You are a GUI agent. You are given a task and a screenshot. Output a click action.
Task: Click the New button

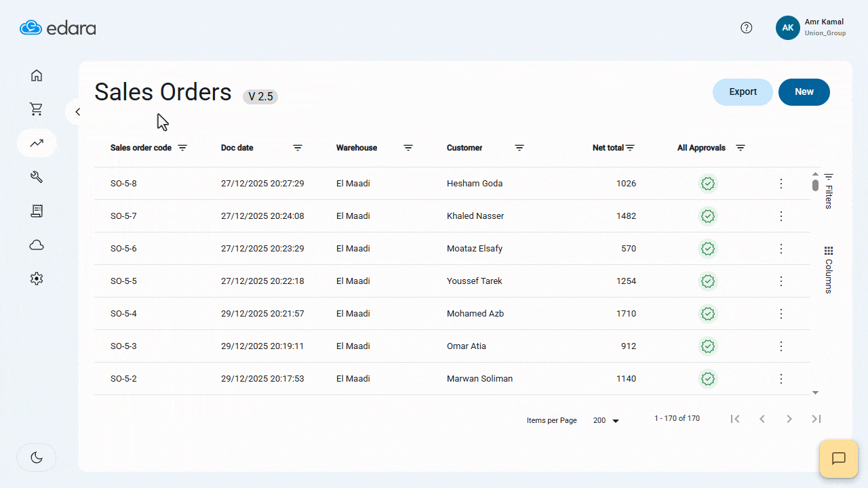[804, 92]
